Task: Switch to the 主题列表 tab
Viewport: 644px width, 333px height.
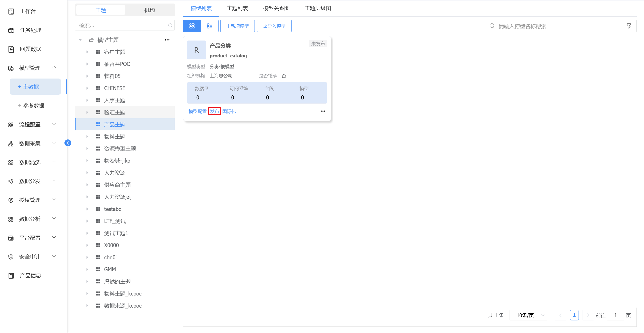Action: click(237, 8)
